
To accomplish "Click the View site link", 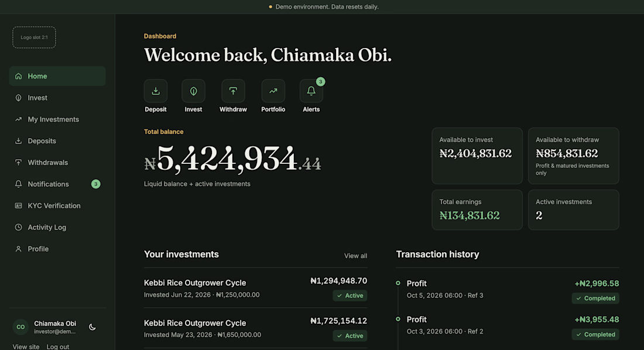I will (x=26, y=346).
